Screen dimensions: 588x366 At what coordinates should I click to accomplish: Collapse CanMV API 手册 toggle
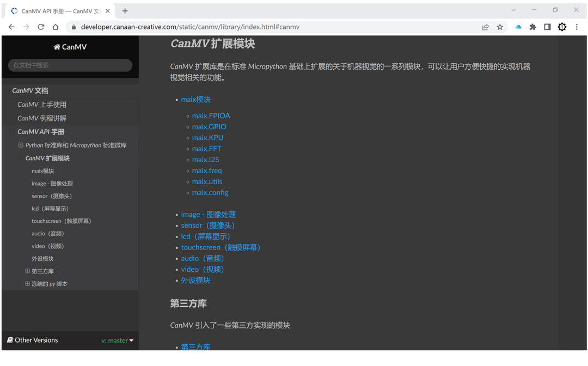click(x=13, y=132)
